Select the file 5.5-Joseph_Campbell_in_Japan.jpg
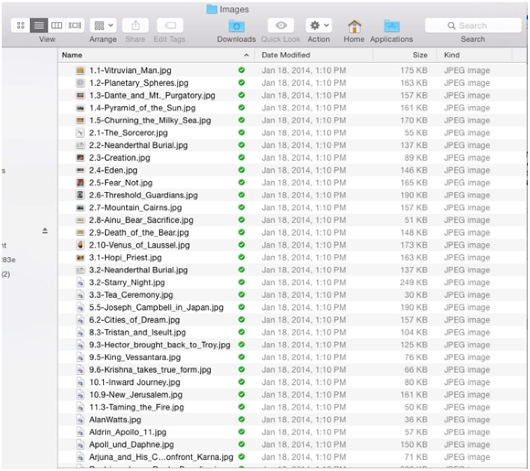Image resolution: width=530 pixels, height=471 pixels. point(156,307)
